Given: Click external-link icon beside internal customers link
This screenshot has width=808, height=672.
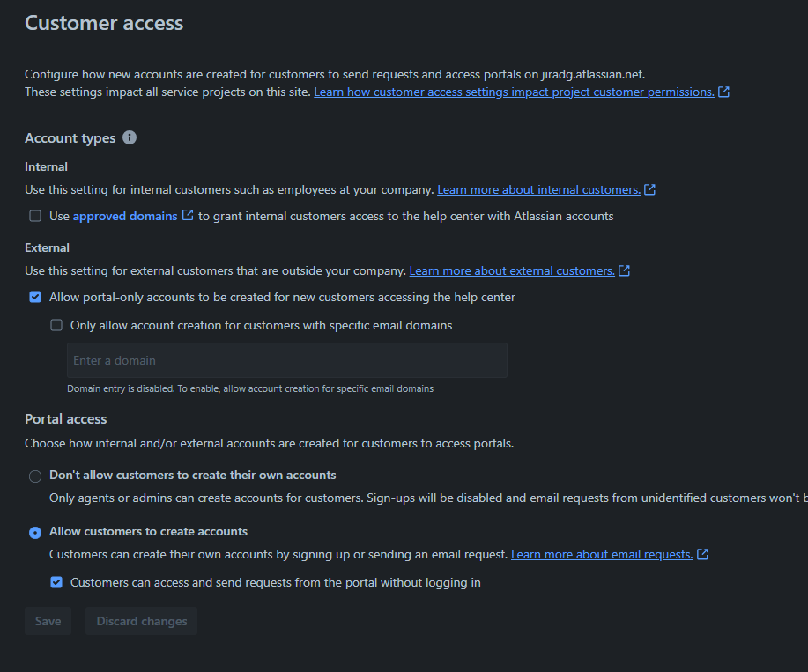Looking at the screenshot, I should click(649, 189).
